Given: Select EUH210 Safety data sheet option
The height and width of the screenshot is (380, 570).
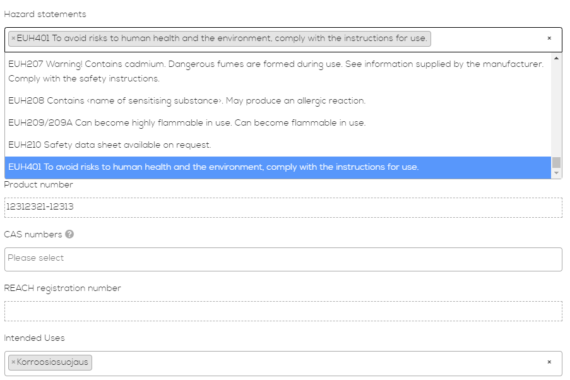Looking at the screenshot, I should tap(278, 145).
